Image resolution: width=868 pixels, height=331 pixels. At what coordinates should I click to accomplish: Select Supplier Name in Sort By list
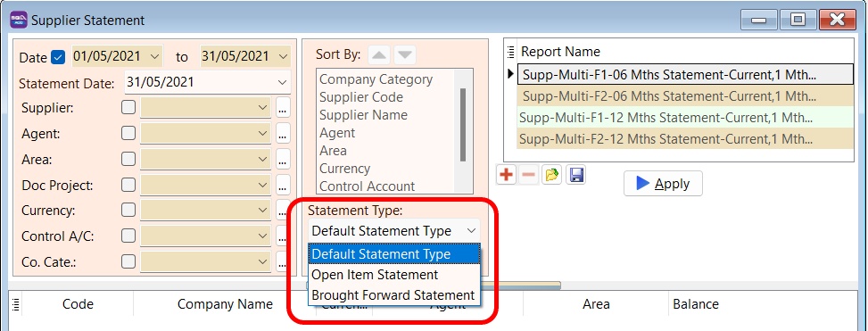[x=363, y=114]
